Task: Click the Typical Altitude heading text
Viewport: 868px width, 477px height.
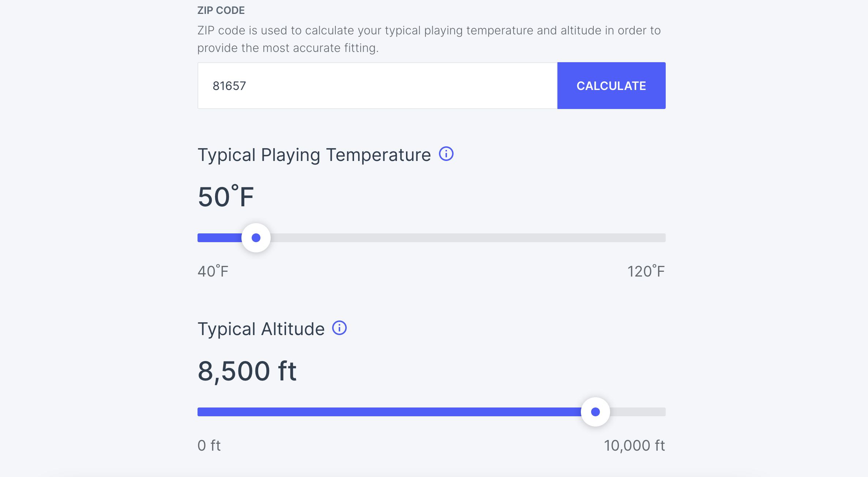Action: click(261, 329)
